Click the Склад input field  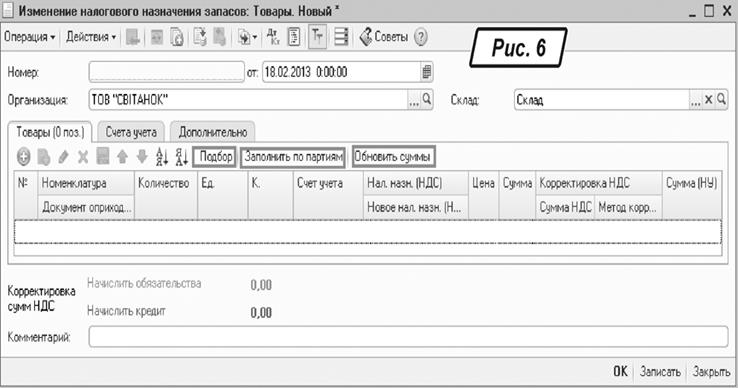[602, 100]
